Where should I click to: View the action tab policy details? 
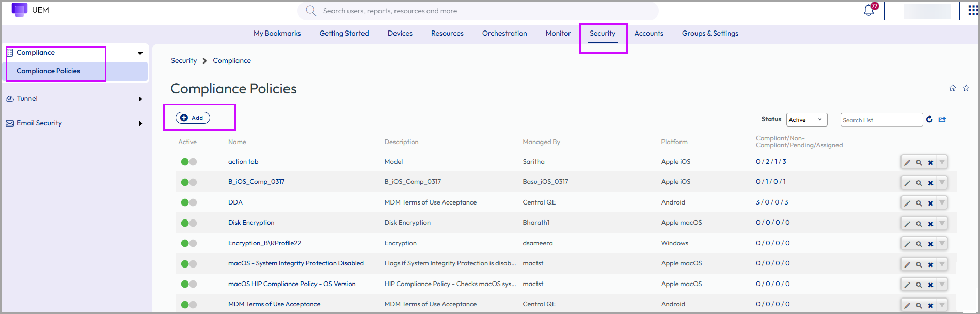(919, 162)
